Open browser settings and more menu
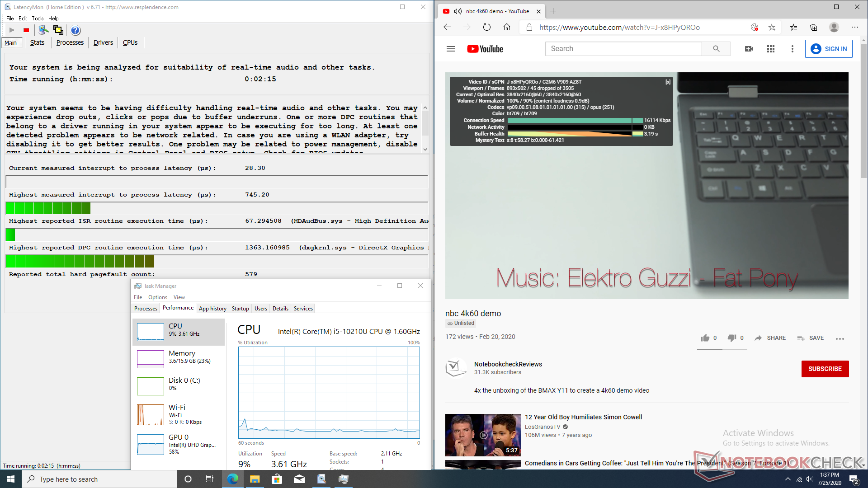868x488 pixels. click(854, 27)
